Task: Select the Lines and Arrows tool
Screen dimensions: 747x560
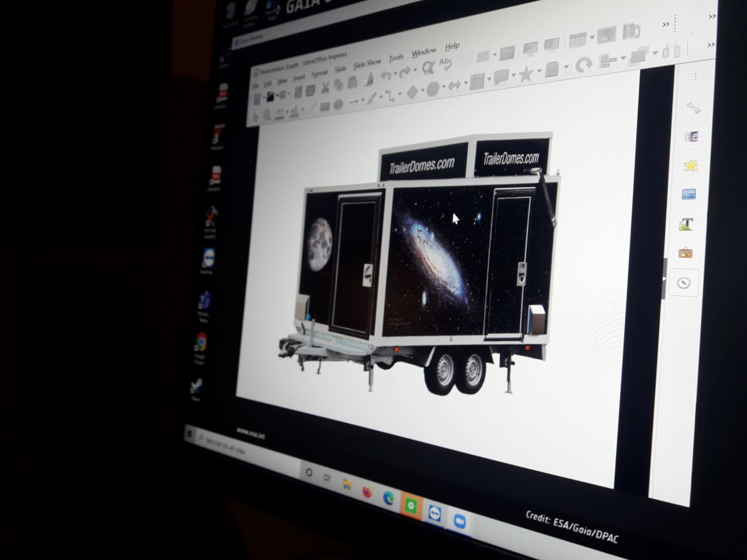Action: (354, 102)
